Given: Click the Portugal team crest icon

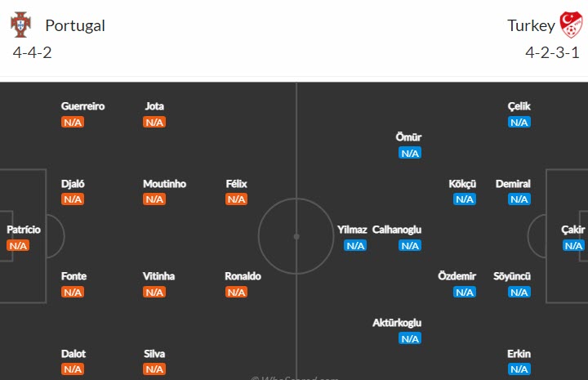Looking at the screenshot, I should coord(20,25).
